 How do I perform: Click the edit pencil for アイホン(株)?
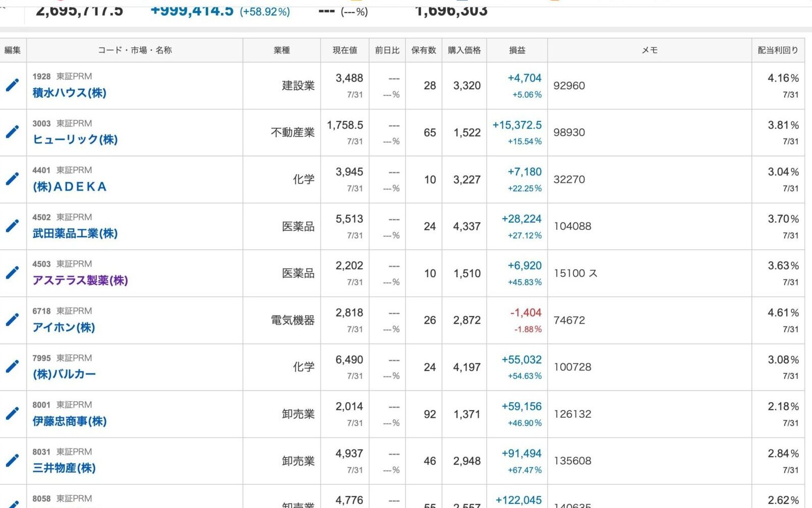pyautogui.click(x=13, y=320)
